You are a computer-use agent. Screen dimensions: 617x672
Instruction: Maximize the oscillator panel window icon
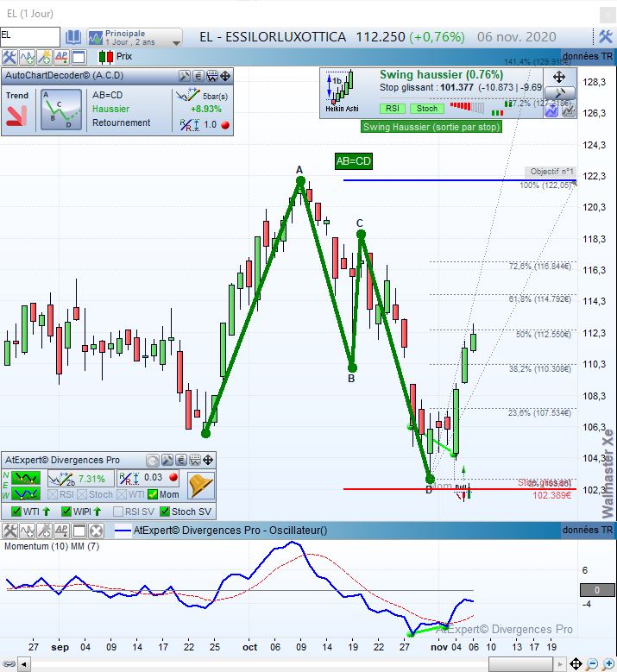point(79,531)
